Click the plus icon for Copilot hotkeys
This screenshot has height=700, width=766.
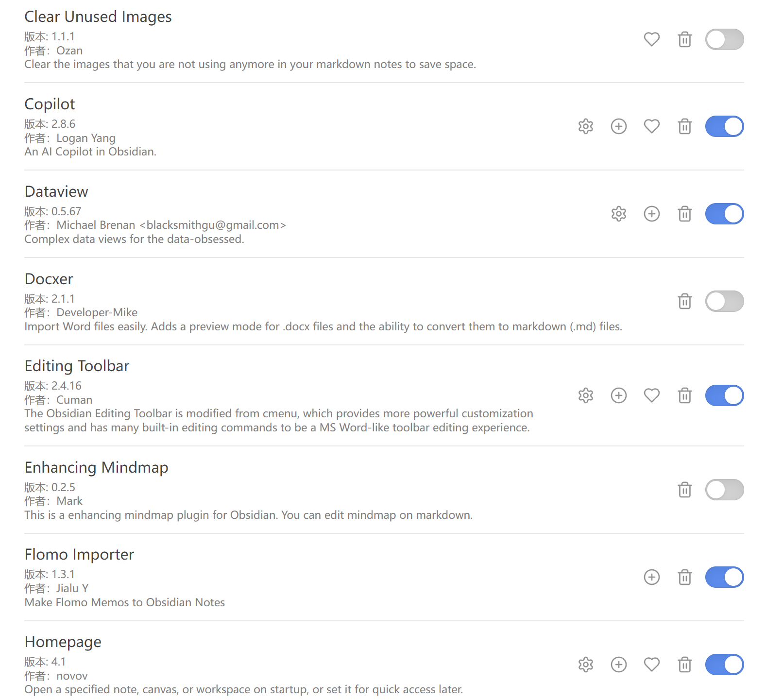point(619,126)
